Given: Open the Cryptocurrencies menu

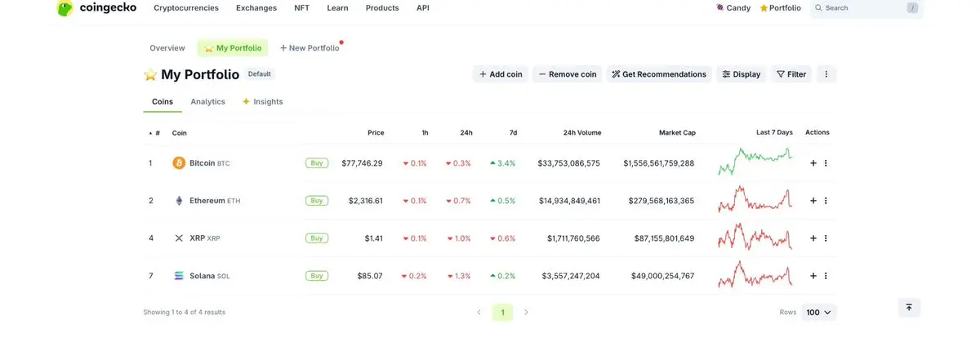Looking at the screenshot, I should (x=186, y=8).
